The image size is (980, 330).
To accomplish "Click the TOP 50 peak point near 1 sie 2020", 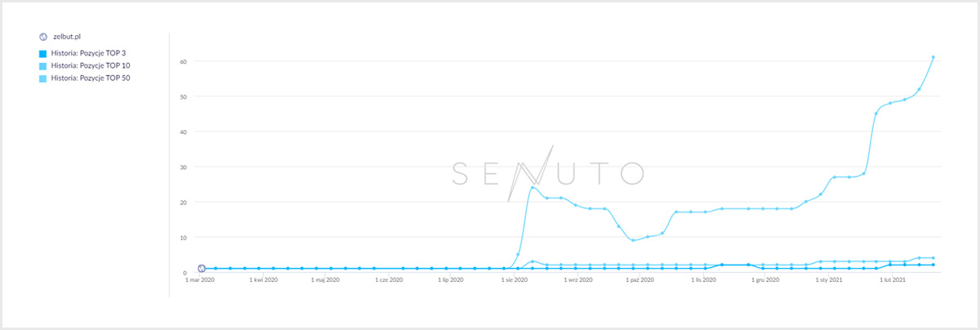I will (532, 188).
